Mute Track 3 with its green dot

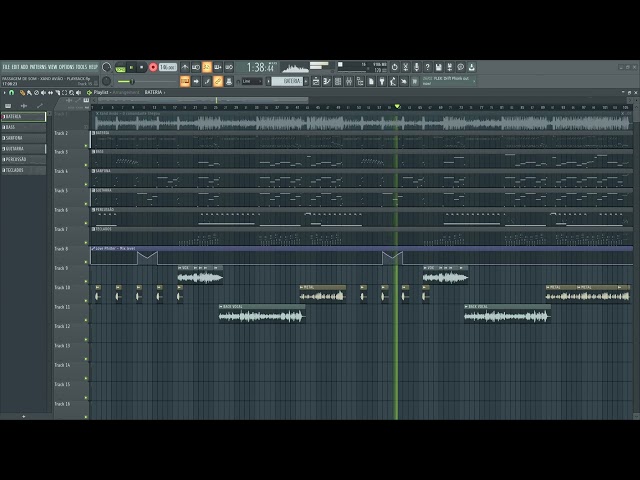[x=86, y=165]
